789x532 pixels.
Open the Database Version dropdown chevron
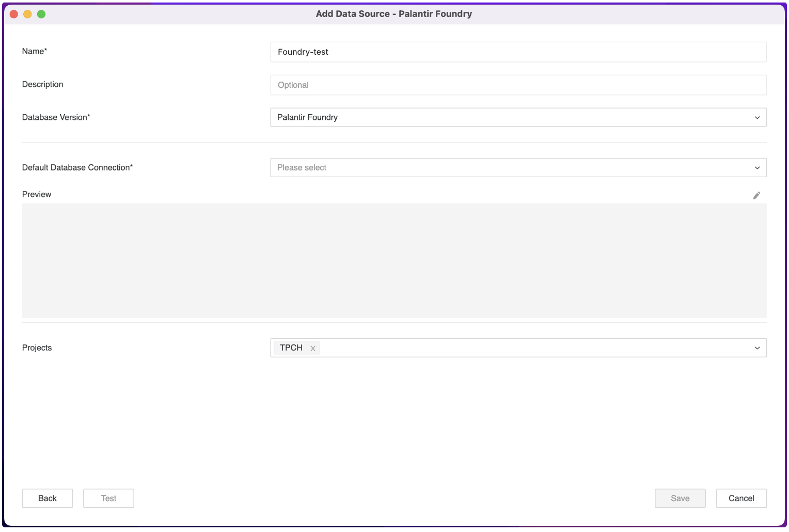point(757,117)
